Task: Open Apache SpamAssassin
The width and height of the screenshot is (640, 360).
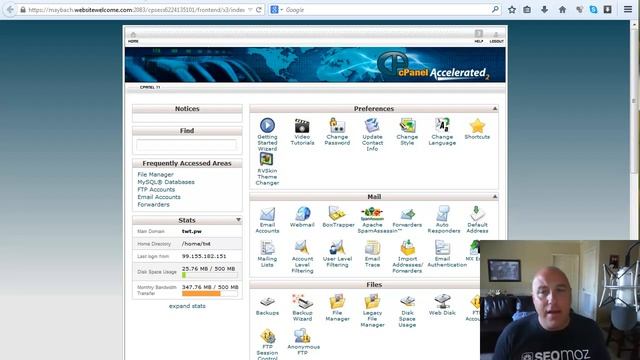Action: (x=372, y=214)
